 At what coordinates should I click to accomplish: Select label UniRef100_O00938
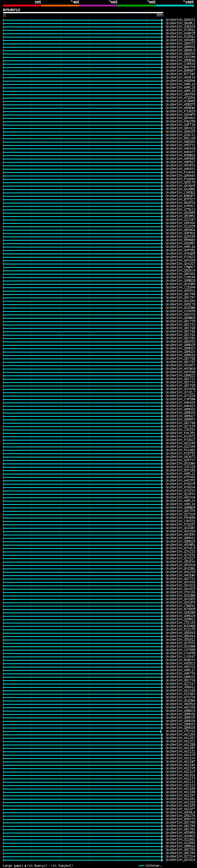pyautogui.click(x=180, y=389)
